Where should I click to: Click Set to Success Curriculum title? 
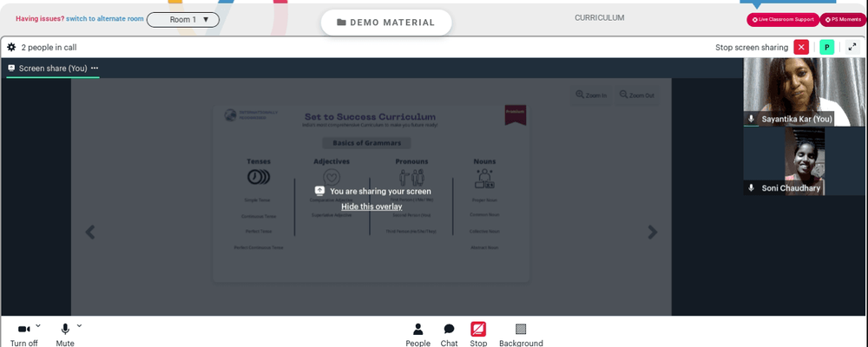pyautogui.click(x=370, y=117)
